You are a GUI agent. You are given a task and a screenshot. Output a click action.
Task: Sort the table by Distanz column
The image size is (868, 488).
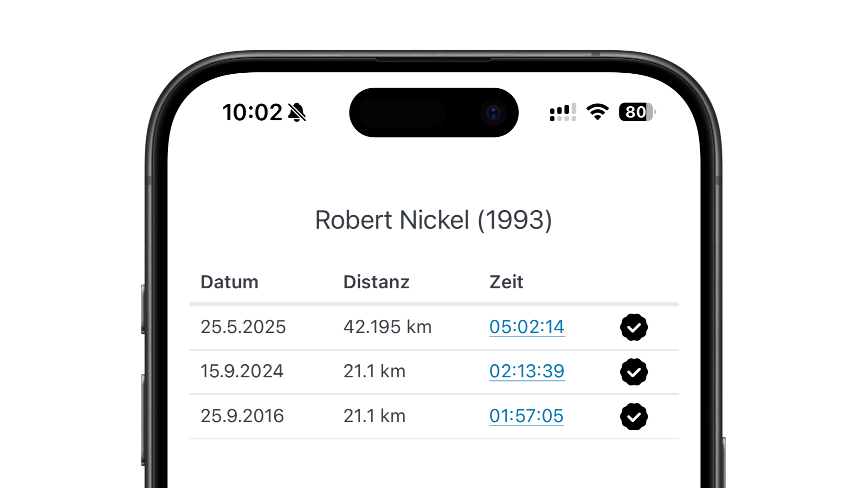coord(377,282)
